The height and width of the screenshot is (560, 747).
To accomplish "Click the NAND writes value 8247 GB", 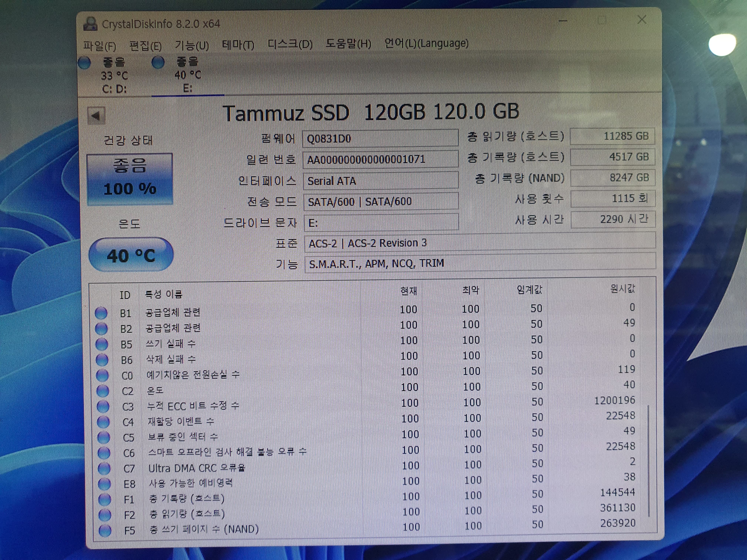I will 613,178.
